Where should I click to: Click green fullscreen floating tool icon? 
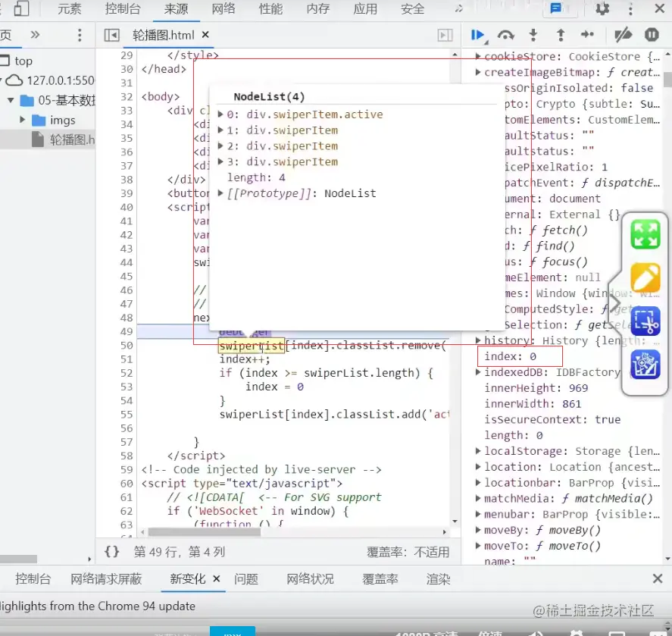click(645, 235)
